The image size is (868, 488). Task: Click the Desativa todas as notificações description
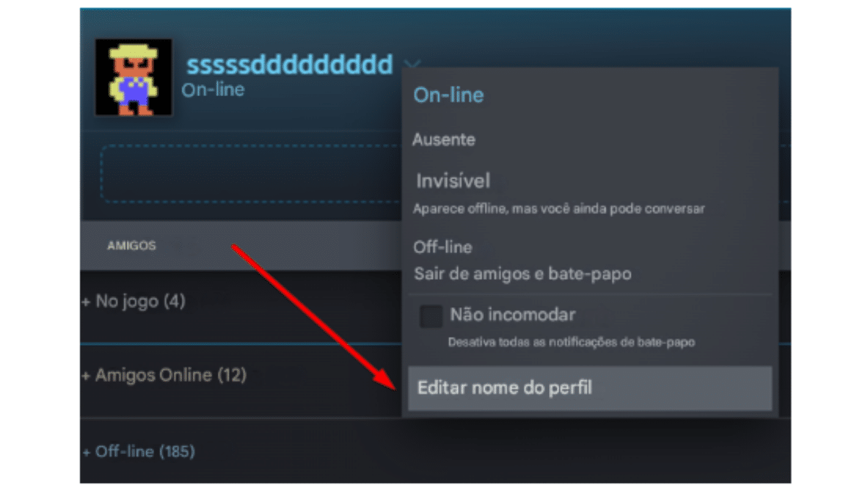(x=571, y=342)
